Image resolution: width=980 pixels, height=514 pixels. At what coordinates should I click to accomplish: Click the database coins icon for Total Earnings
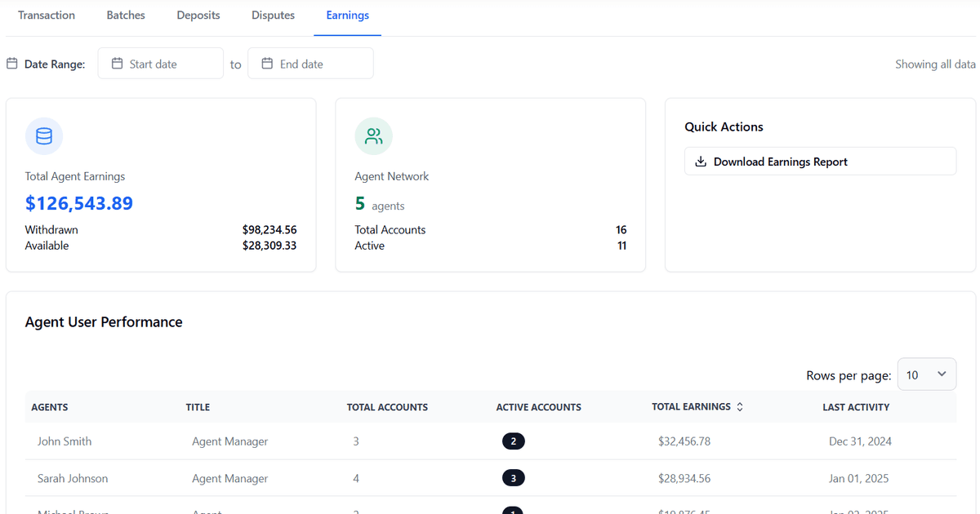(x=44, y=136)
